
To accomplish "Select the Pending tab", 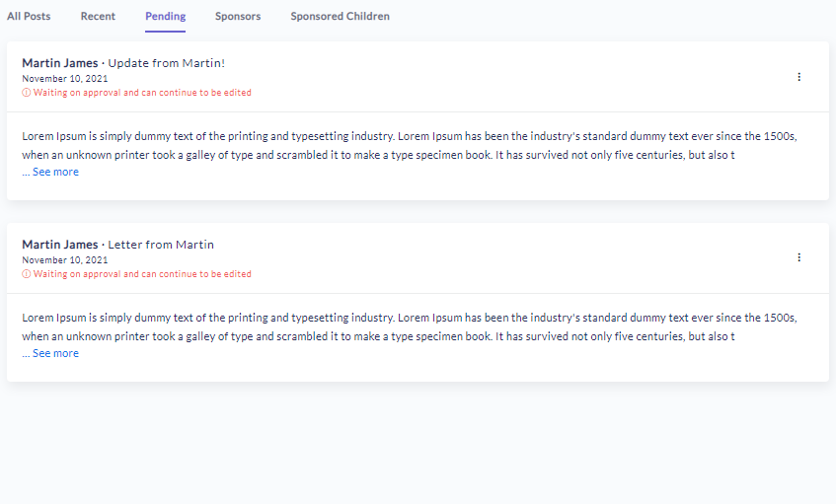I will coord(165,17).
